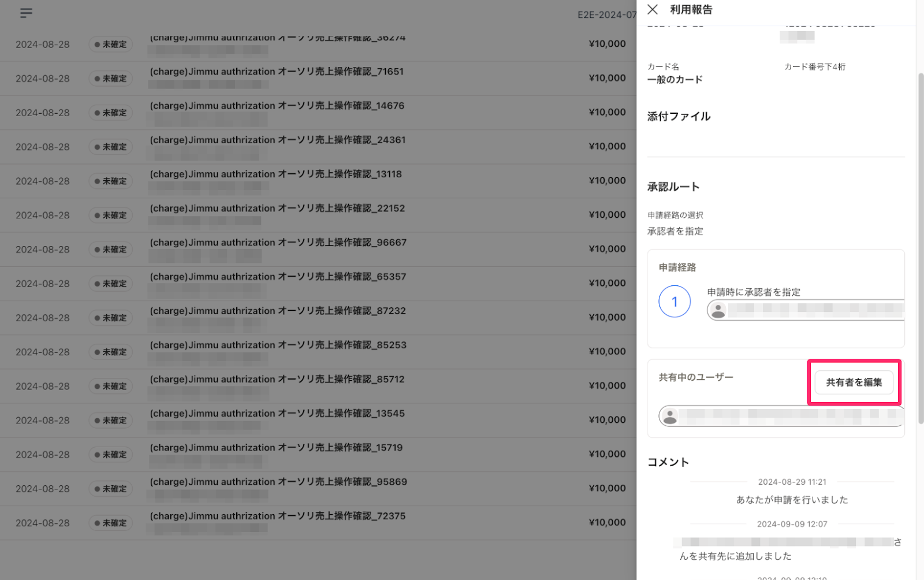Click 未確定 status badge on row 13118
924x580 pixels.
(x=110, y=181)
